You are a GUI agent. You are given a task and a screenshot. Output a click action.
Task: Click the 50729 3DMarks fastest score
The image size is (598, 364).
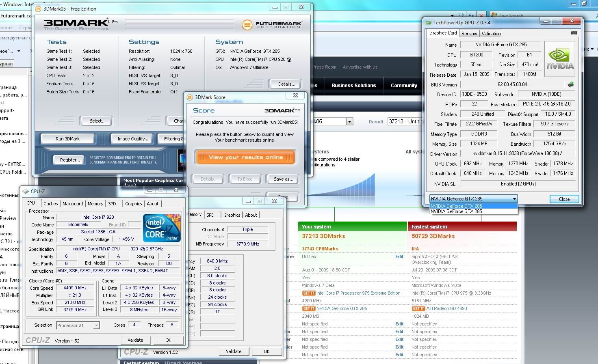tap(433, 236)
